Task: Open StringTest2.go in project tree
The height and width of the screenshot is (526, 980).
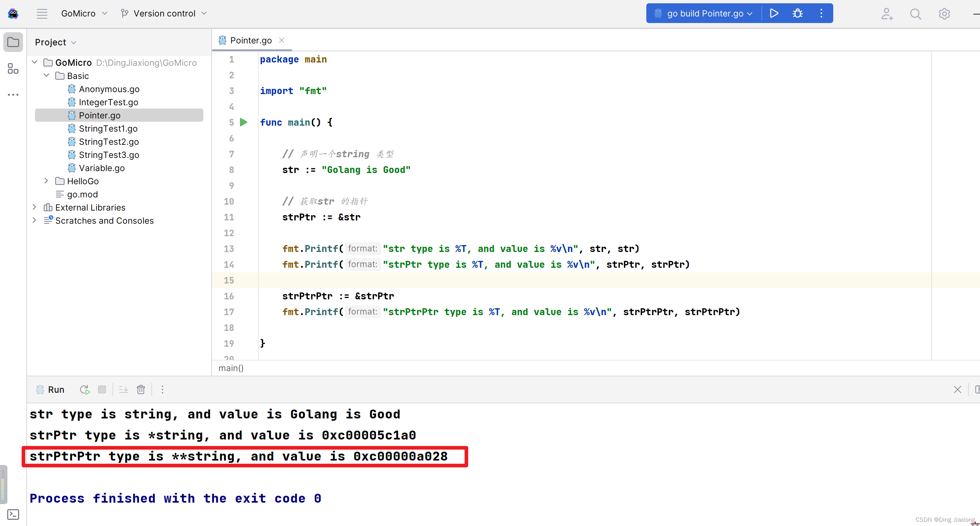Action: [108, 141]
